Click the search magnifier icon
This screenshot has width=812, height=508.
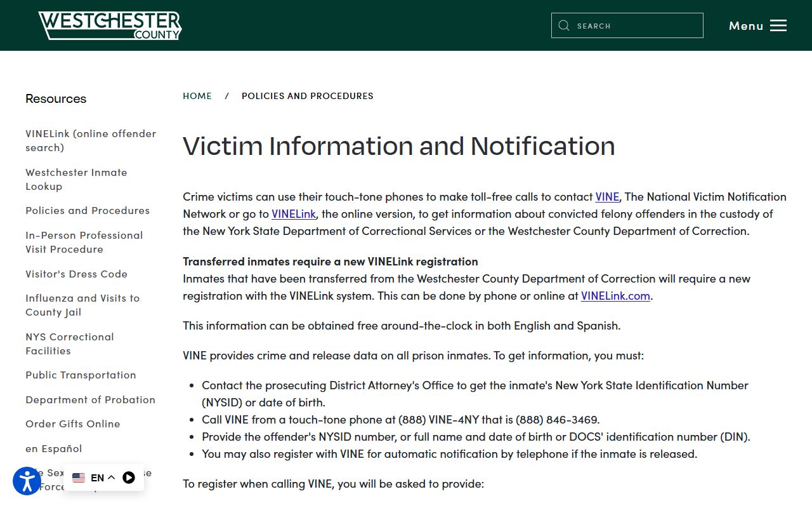coord(563,25)
